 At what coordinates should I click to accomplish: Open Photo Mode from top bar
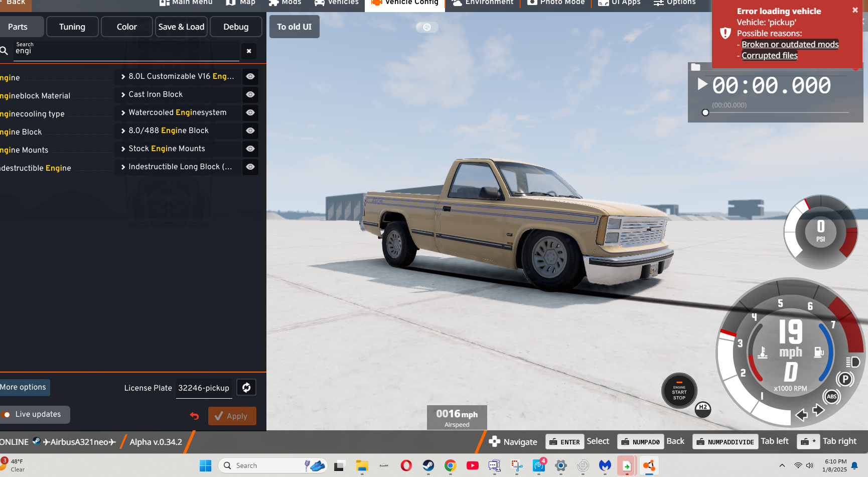pyautogui.click(x=556, y=3)
